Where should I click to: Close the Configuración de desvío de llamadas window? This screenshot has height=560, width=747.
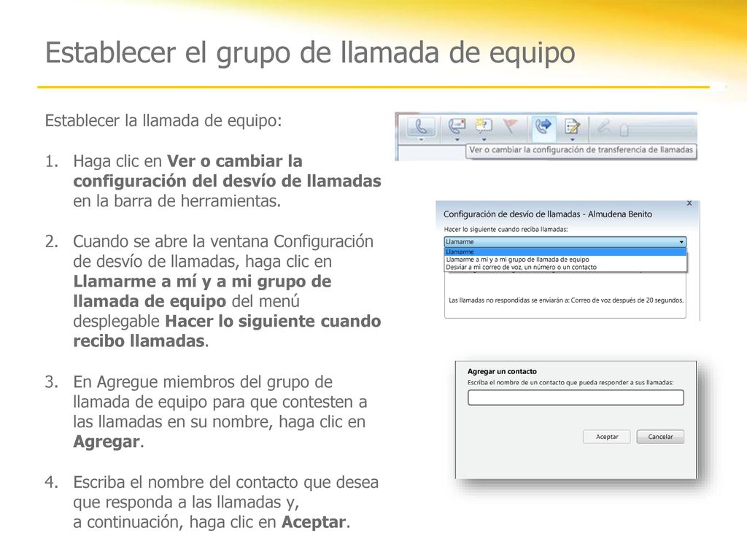pyautogui.click(x=689, y=203)
